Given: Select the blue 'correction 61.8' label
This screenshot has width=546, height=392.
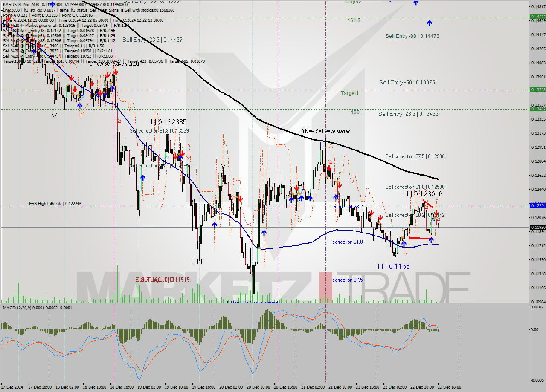Looking at the screenshot, I should (x=348, y=242).
